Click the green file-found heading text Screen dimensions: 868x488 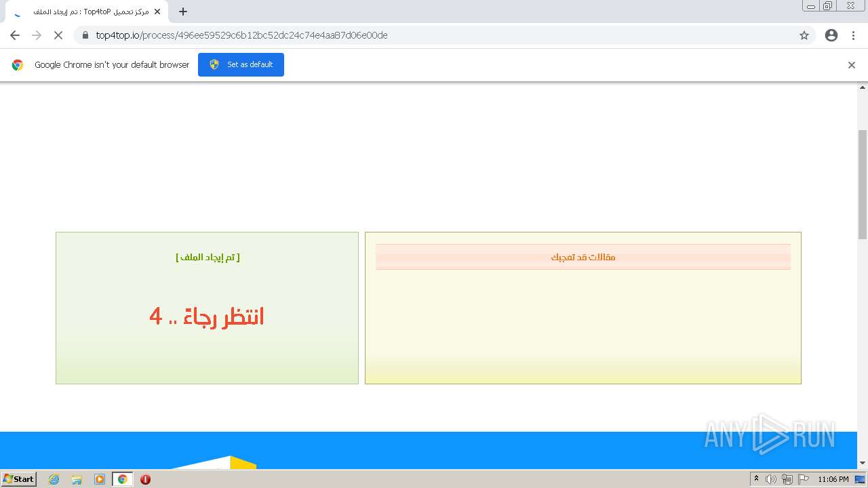coord(208,257)
